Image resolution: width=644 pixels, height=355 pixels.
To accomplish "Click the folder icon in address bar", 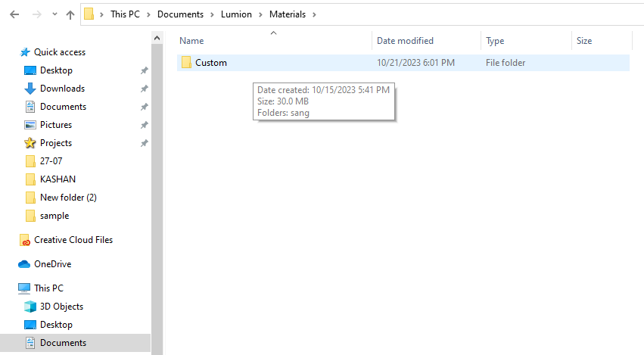I will click(89, 14).
